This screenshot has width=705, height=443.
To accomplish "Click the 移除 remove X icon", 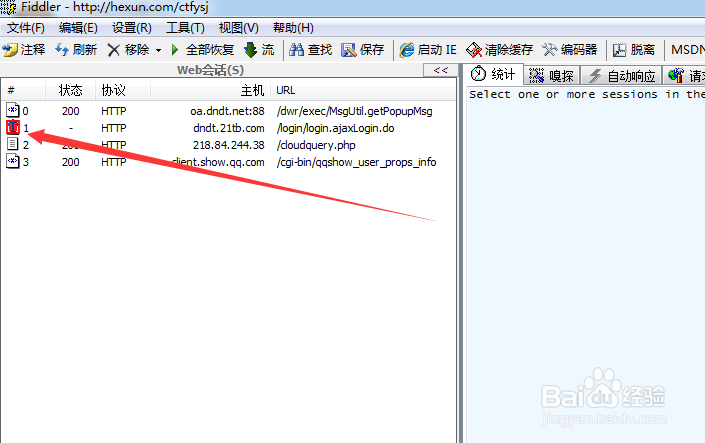I will coord(114,49).
